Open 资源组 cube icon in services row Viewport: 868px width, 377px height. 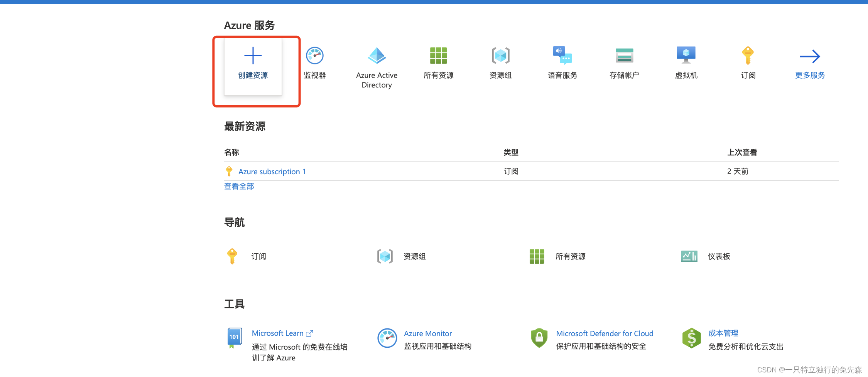[500, 56]
